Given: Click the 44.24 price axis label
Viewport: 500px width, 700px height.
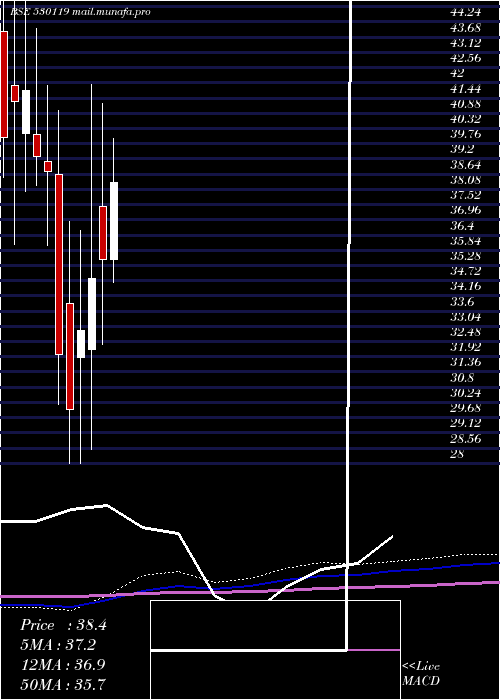Looking at the screenshot, I should pos(466,13).
